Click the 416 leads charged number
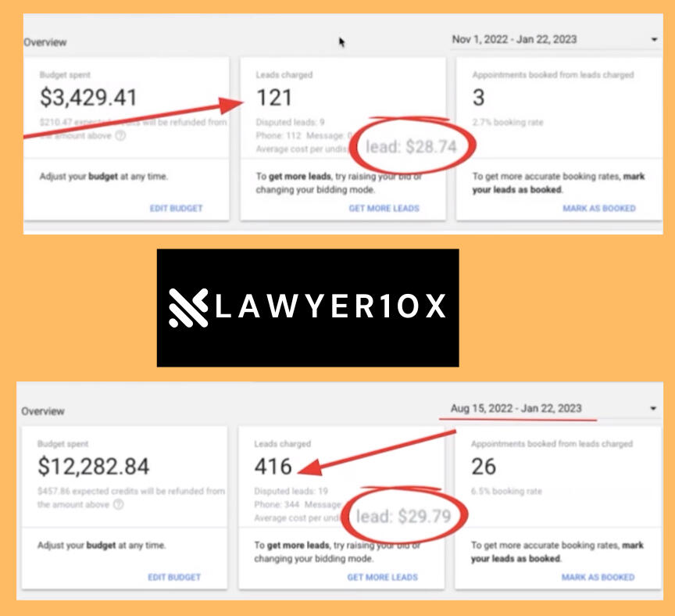Image resolution: width=675 pixels, height=616 pixels. 273,467
